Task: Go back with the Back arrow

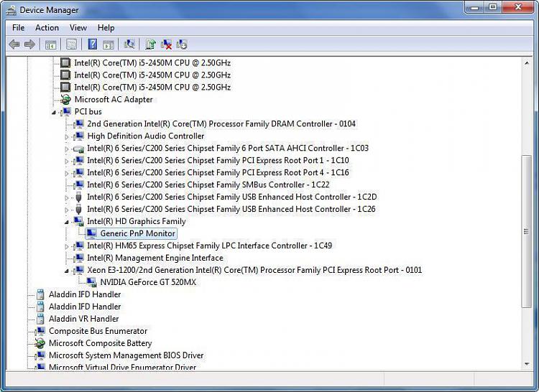Action: pyautogui.click(x=14, y=45)
